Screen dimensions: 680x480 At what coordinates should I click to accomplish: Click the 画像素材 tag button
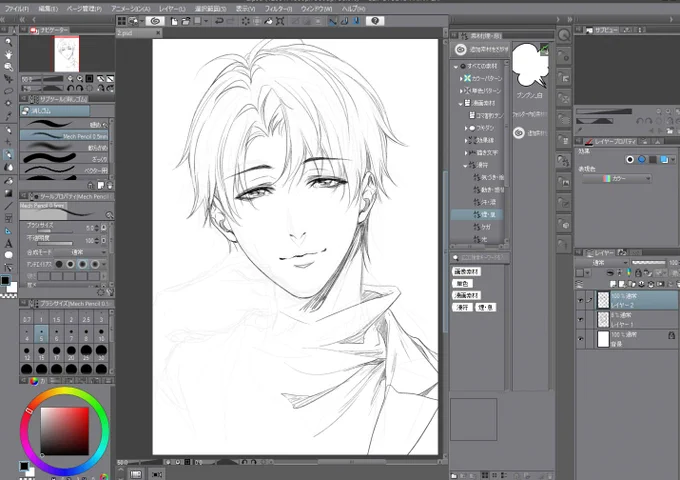pyautogui.click(x=466, y=271)
